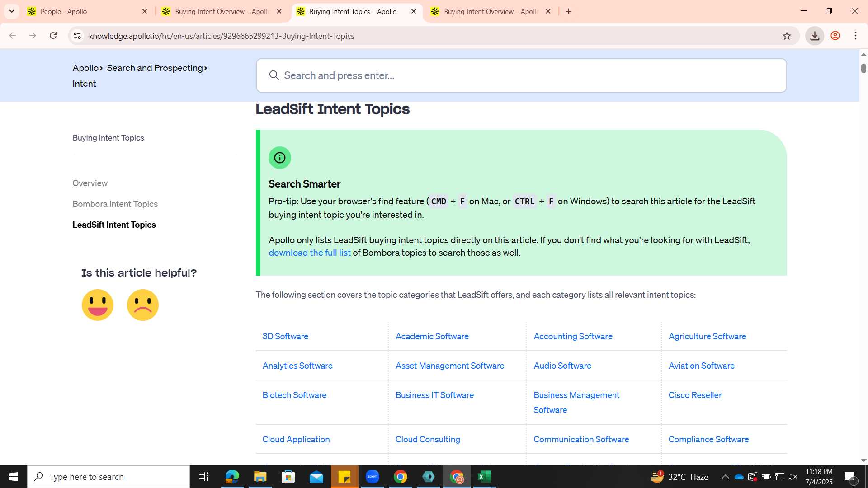
Task: Open the Asset Management Software link
Action: click(449, 366)
